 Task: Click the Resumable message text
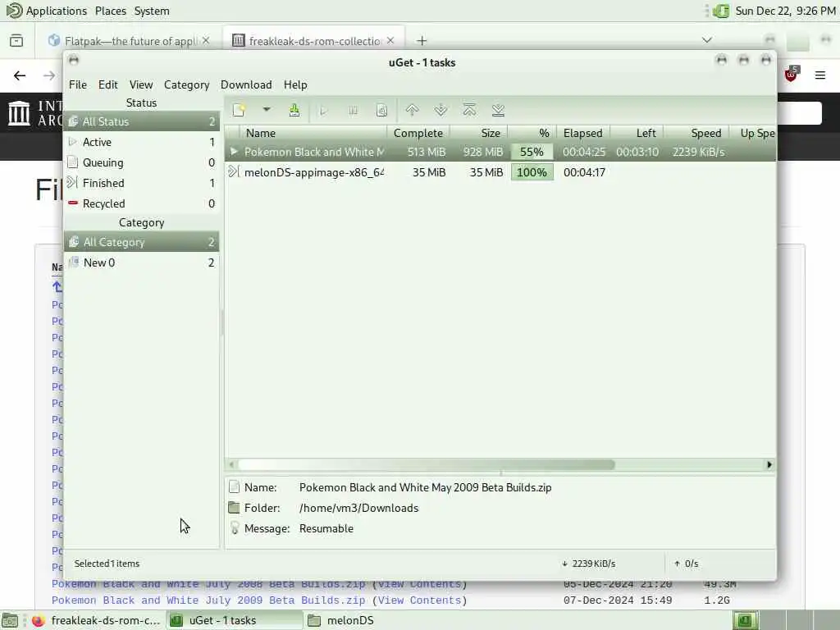point(326,528)
